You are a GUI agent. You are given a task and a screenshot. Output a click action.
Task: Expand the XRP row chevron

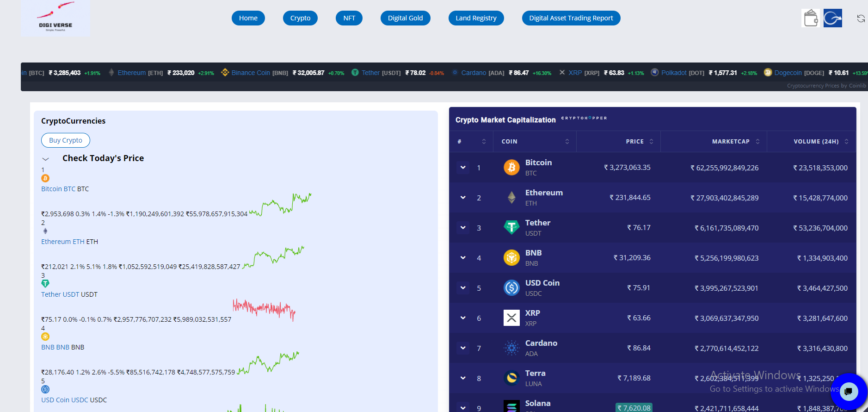[463, 318]
